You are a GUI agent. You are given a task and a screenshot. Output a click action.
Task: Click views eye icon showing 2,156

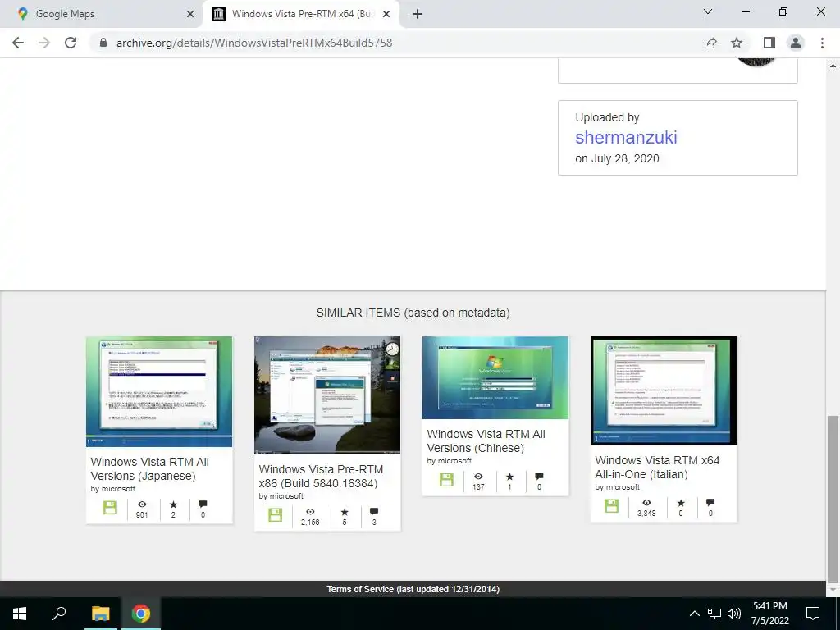pos(310,512)
